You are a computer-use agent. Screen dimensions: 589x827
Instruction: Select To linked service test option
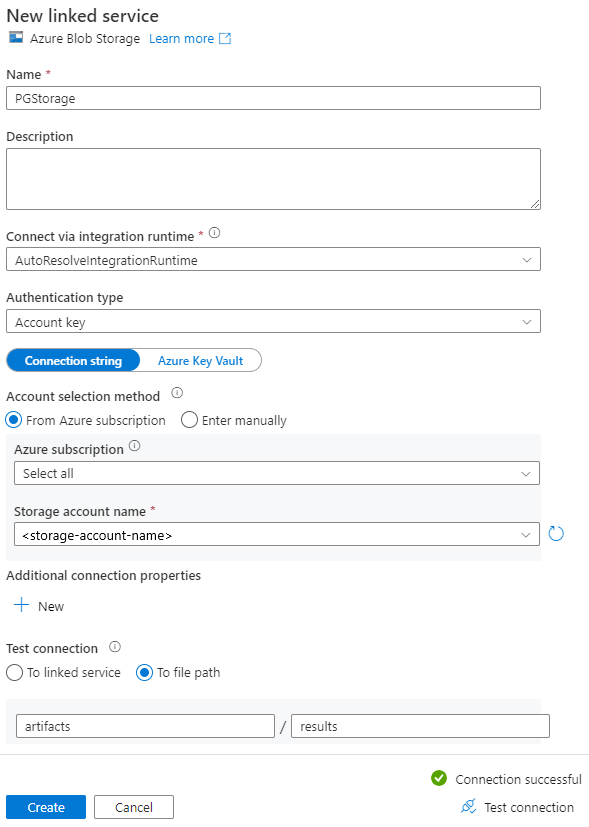tap(14, 673)
